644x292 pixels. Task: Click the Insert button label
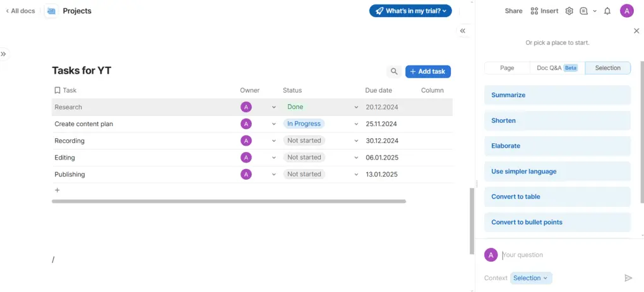(549, 11)
